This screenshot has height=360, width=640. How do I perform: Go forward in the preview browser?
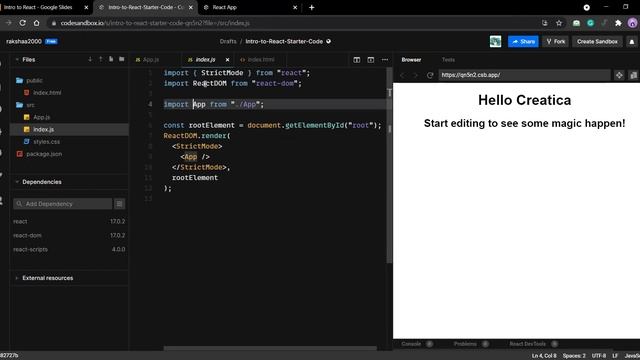pos(416,75)
